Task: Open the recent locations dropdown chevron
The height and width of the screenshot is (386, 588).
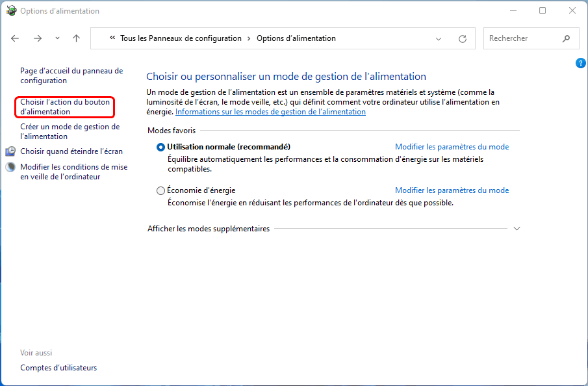Action: [x=57, y=38]
